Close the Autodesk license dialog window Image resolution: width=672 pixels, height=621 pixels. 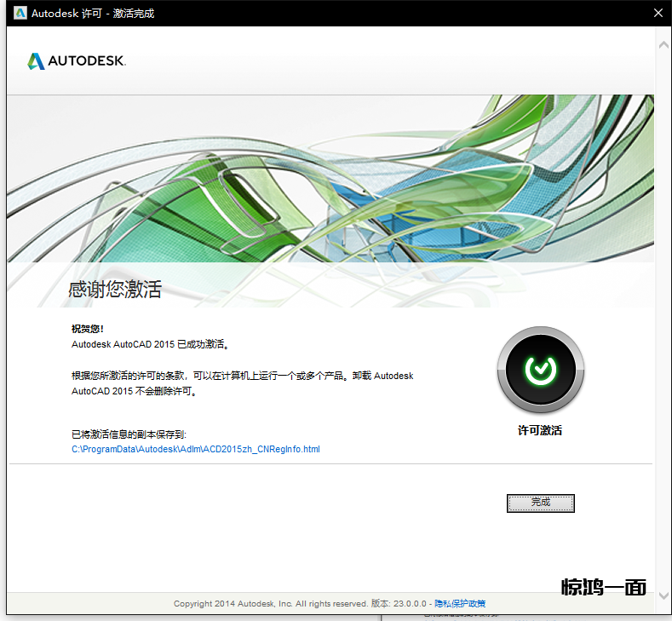coord(658,13)
